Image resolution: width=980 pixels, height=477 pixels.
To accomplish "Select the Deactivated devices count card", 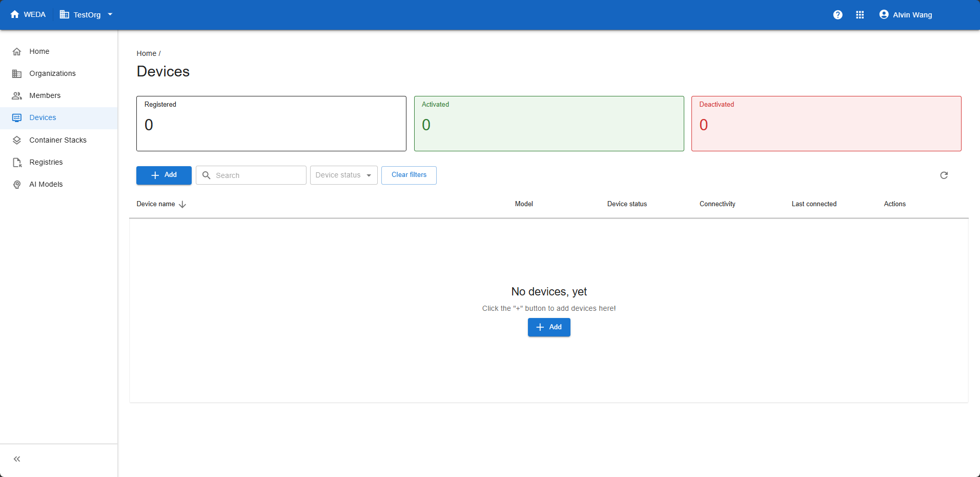I will [826, 124].
